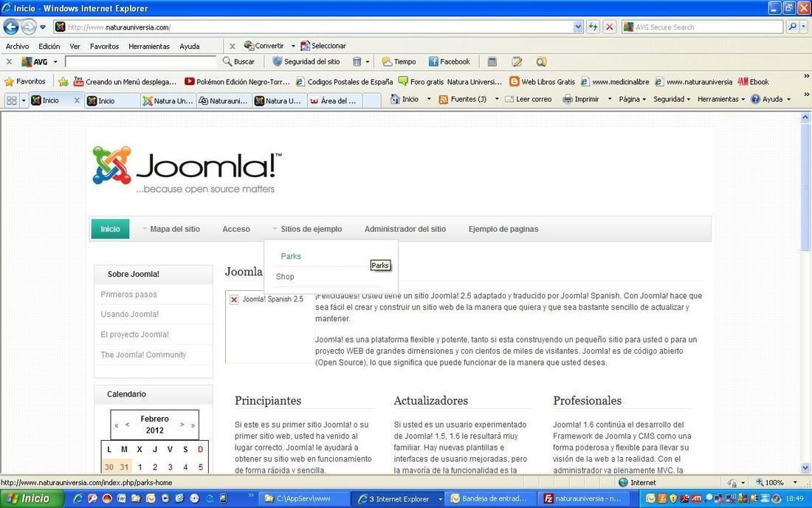Open Ejemplo de paginas navigation item
The height and width of the screenshot is (508, 812).
[503, 229]
